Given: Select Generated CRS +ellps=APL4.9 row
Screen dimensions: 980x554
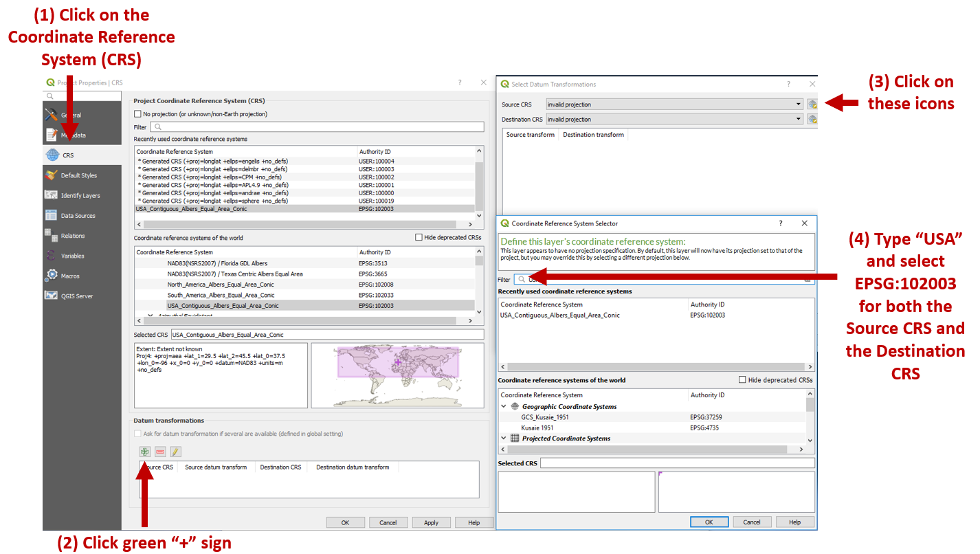Looking at the screenshot, I should coord(304,185).
